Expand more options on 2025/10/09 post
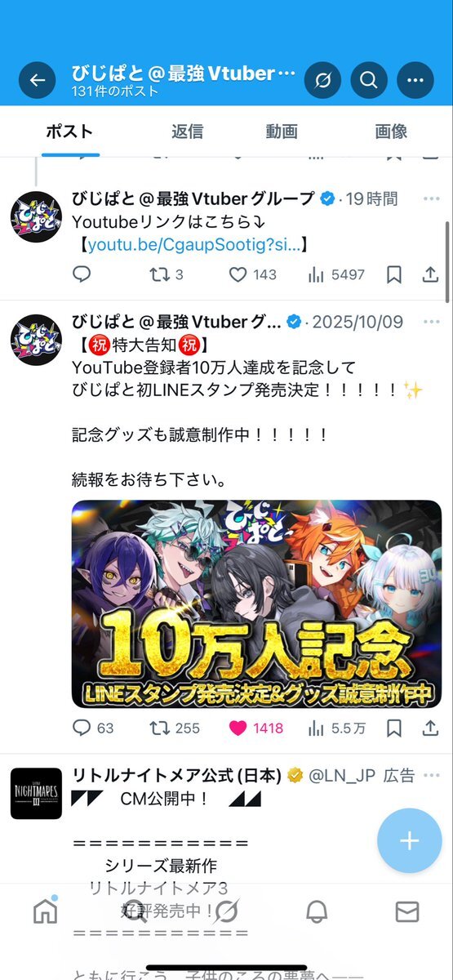 430,322
